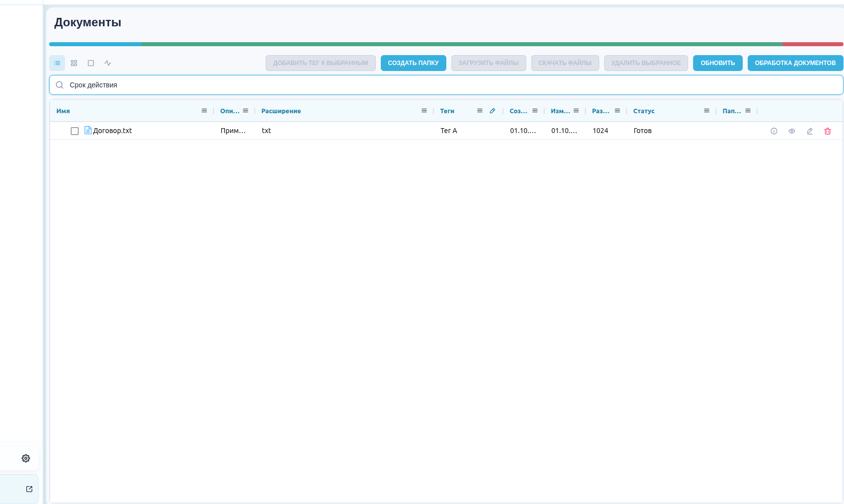Open the Раз… column menu

(x=617, y=111)
